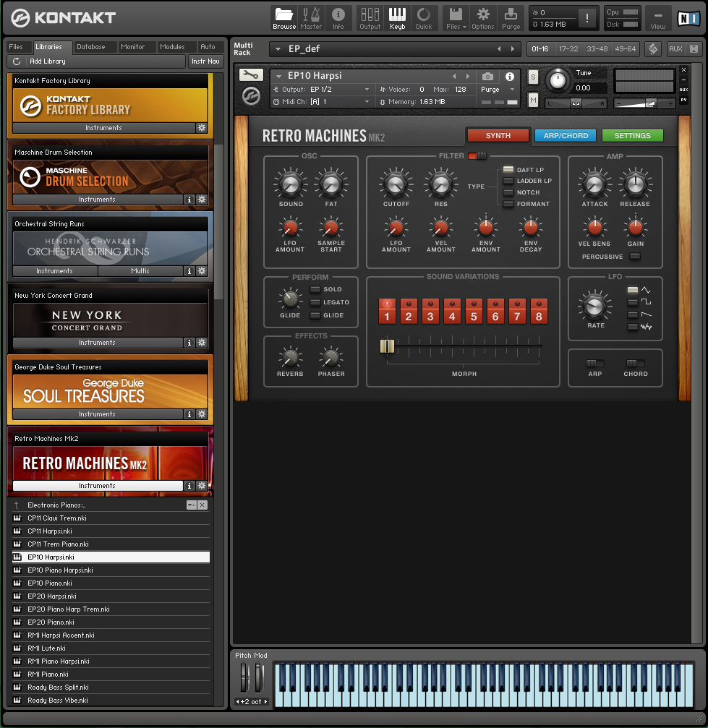This screenshot has width=708, height=728.
Task: Go to previous instrument preset arrow
Action: click(x=454, y=76)
